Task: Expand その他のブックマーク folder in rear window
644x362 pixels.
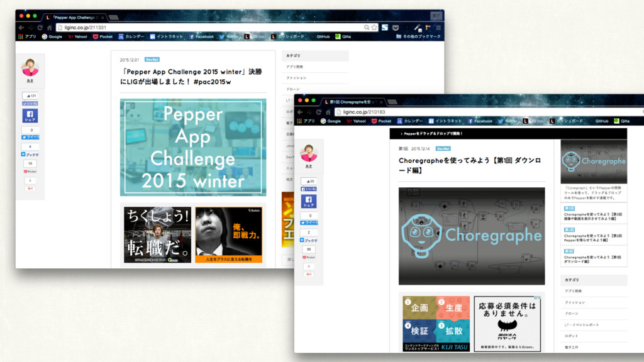Action: (x=418, y=36)
